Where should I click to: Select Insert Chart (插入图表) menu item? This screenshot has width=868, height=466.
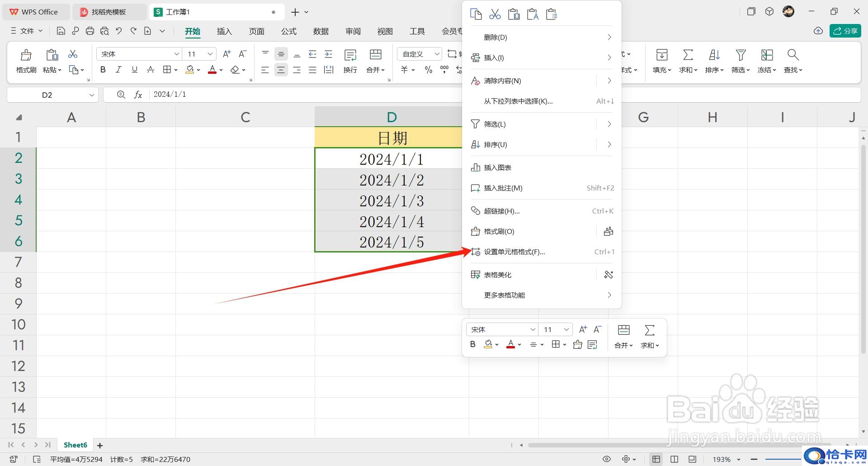[542, 167]
